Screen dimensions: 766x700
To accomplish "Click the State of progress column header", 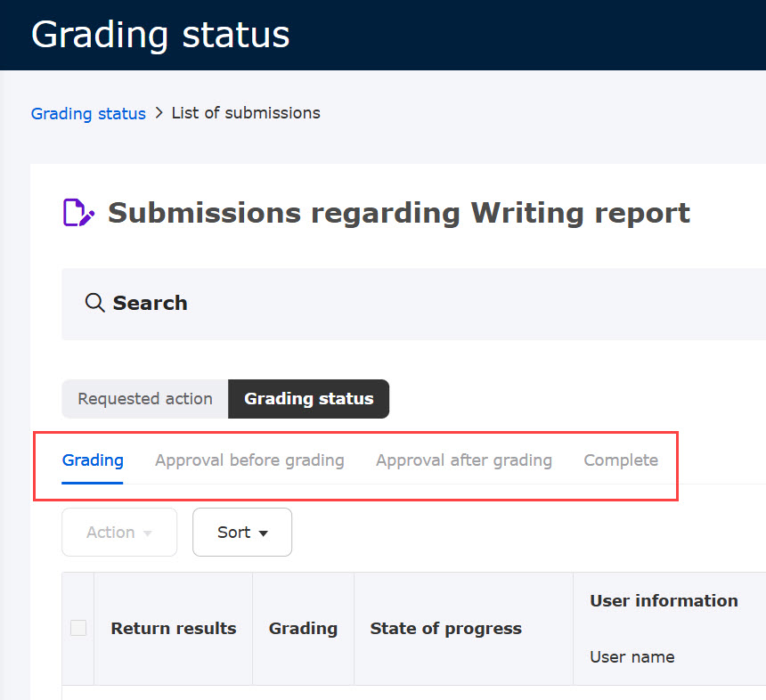I will pos(445,628).
